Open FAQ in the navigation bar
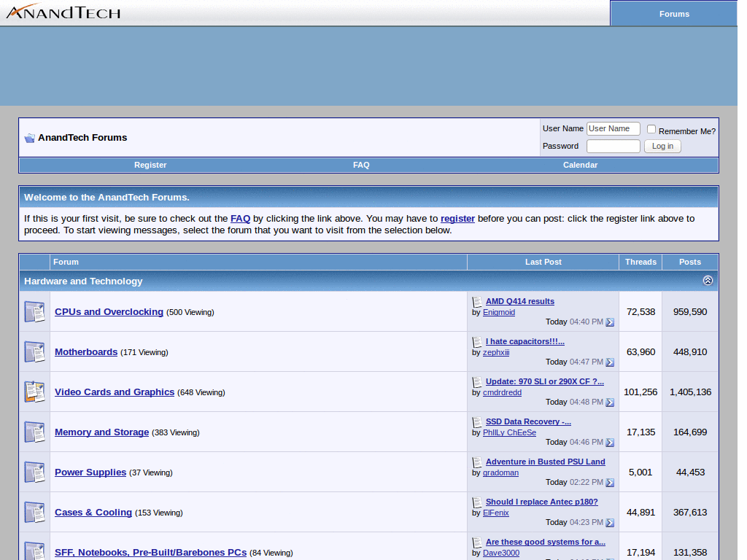This screenshot has height=560, width=747. (x=361, y=165)
